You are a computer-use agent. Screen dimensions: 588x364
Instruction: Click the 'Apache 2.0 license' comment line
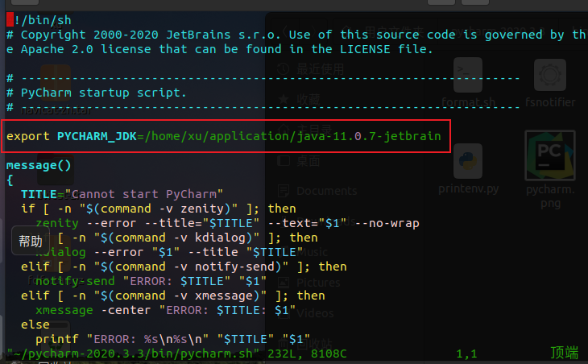click(219, 49)
